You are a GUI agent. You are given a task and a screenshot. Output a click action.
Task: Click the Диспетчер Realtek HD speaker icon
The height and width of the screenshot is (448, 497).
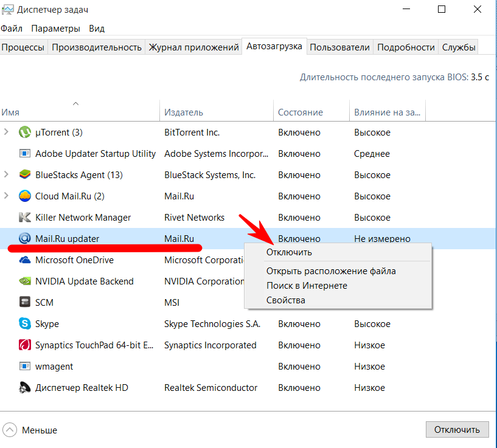click(25, 388)
